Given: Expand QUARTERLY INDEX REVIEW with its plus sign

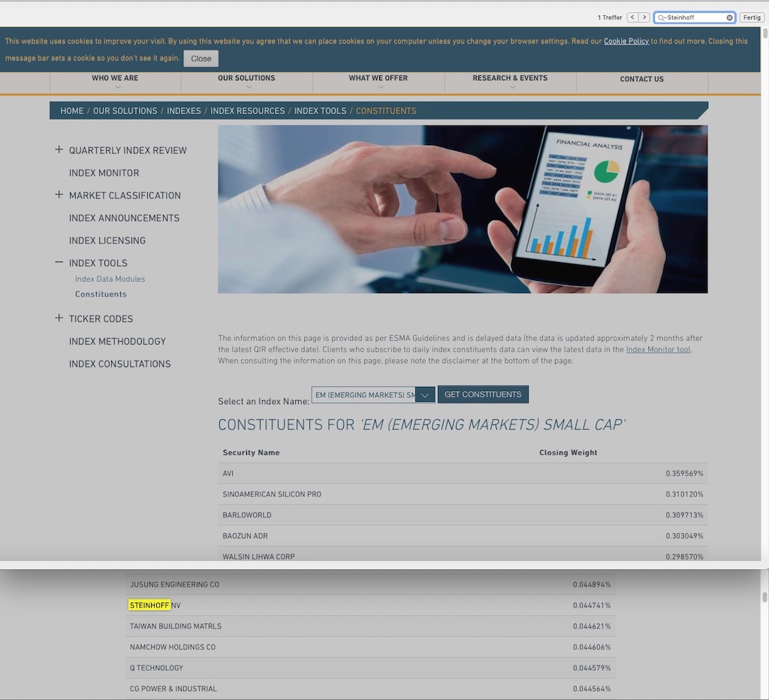Looking at the screenshot, I should point(59,149).
